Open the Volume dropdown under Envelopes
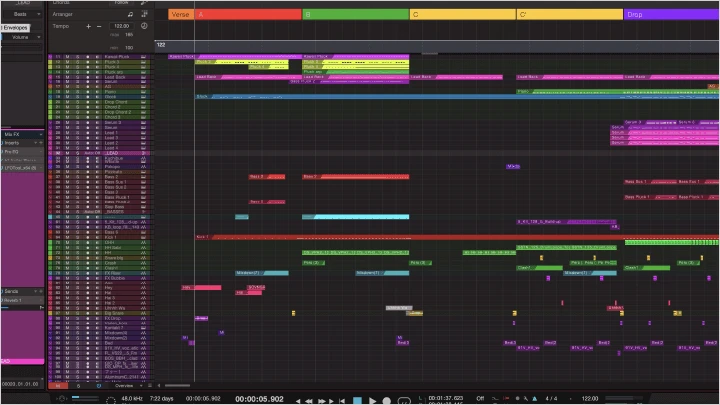Image resolution: width=720 pixels, height=405 pixels. 22,37
